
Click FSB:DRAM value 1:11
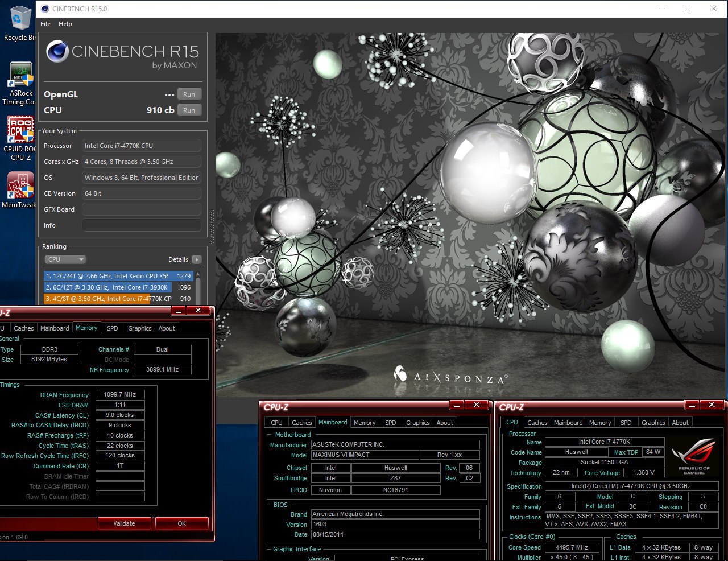pyautogui.click(x=120, y=405)
